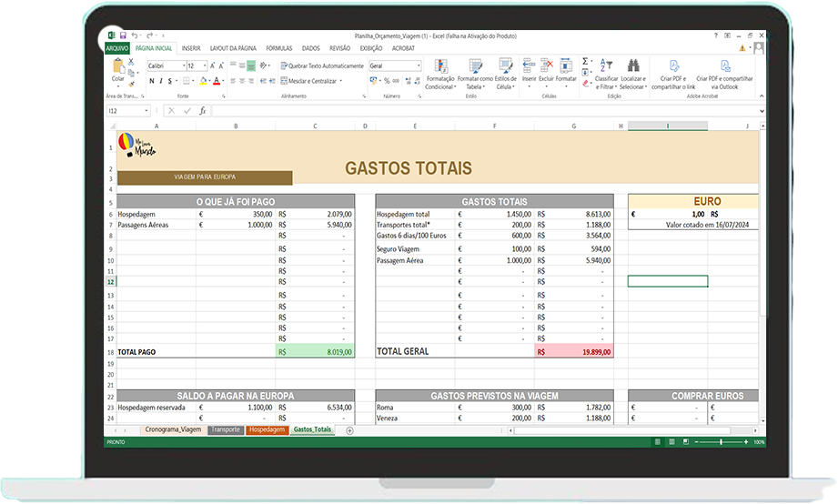Toggle bold formatting with the N button

pyautogui.click(x=151, y=81)
